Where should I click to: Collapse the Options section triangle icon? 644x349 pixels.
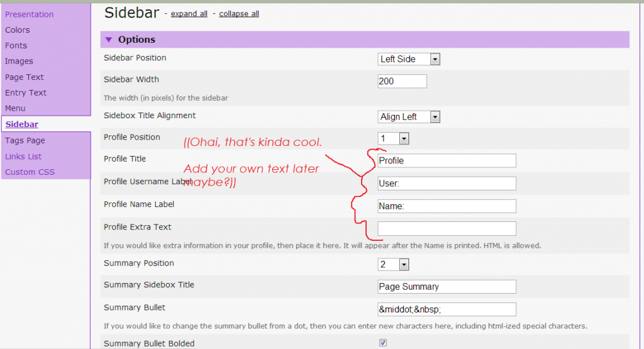pos(109,40)
